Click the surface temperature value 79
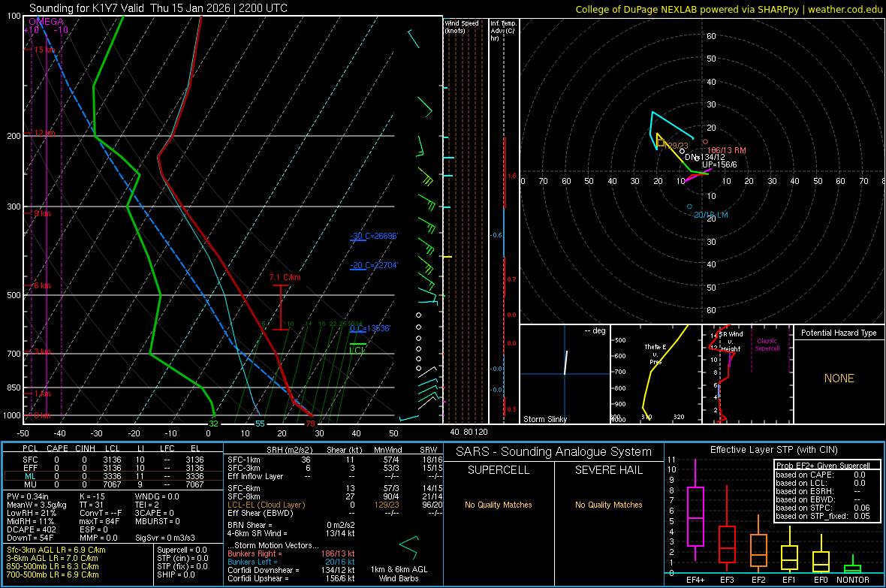 pyautogui.click(x=310, y=424)
